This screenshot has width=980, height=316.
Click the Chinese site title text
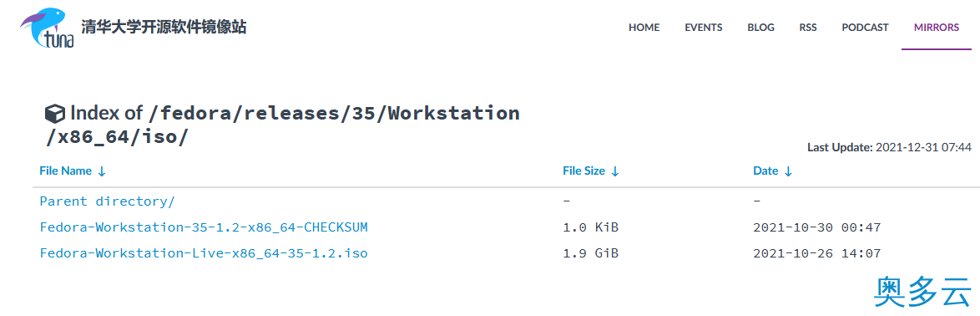(164, 27)
